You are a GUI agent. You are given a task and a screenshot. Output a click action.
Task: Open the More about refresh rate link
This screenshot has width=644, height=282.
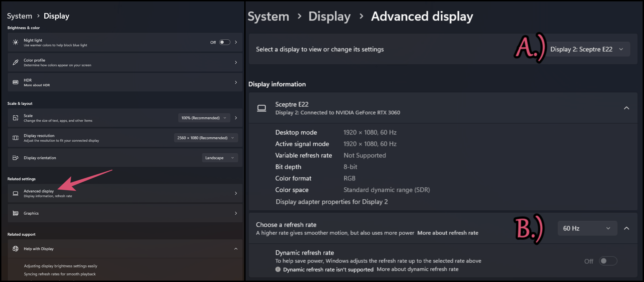(x=448, y=233)
